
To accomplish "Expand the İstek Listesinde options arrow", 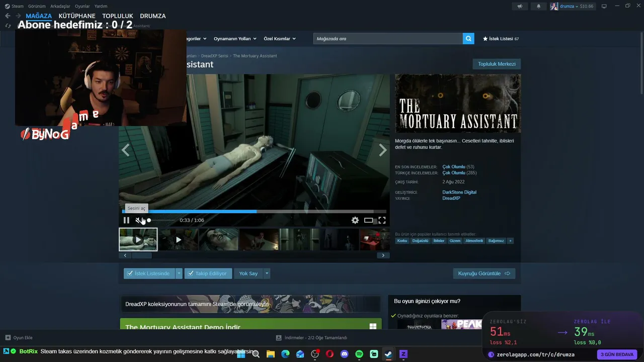I will (179, 274).
